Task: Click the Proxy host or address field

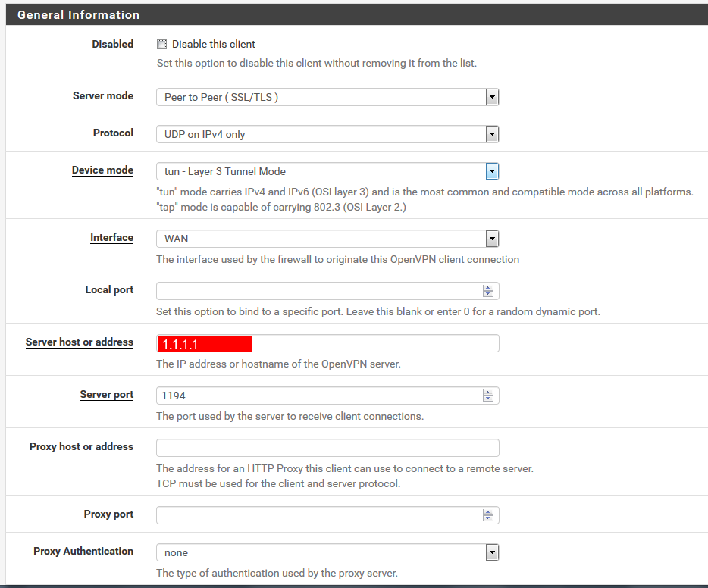Action: [327, 448]
